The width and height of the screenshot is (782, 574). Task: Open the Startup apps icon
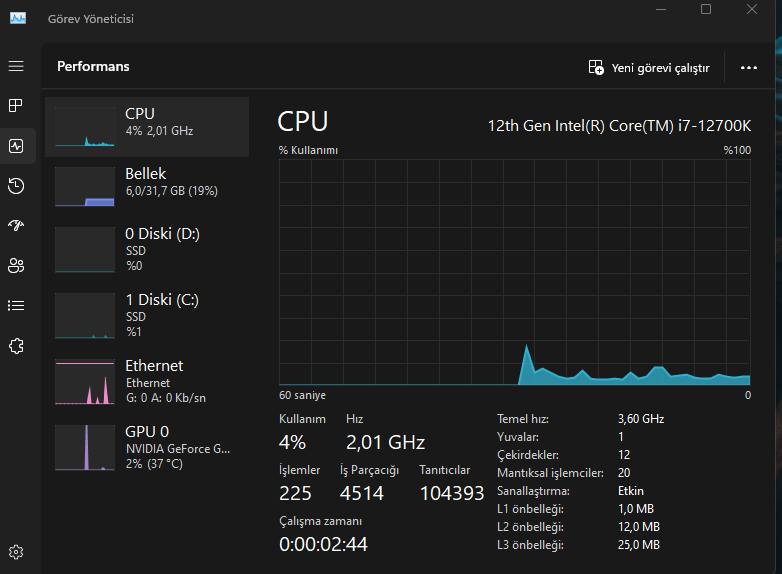(16, 226)
